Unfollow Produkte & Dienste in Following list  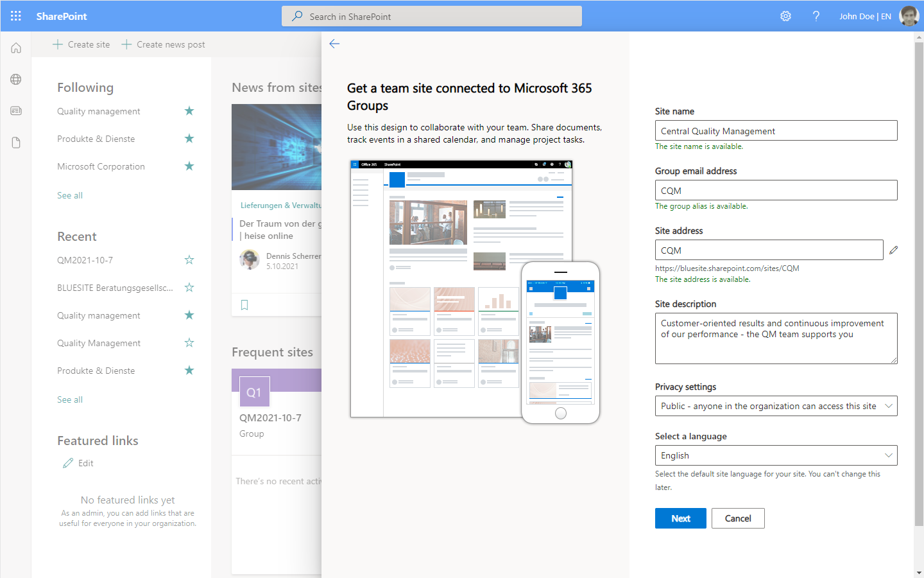pos(189,139)
